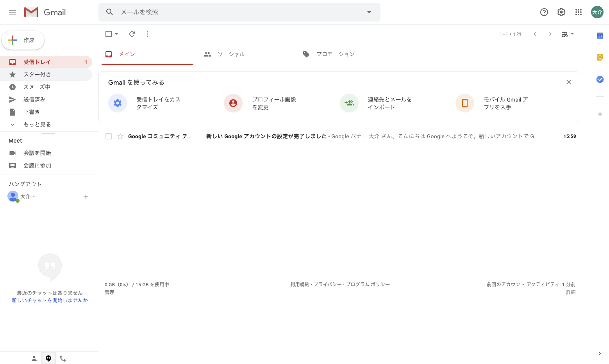609x364 pixels.
Task: Open the Help question mark icon
Action: 544,12
